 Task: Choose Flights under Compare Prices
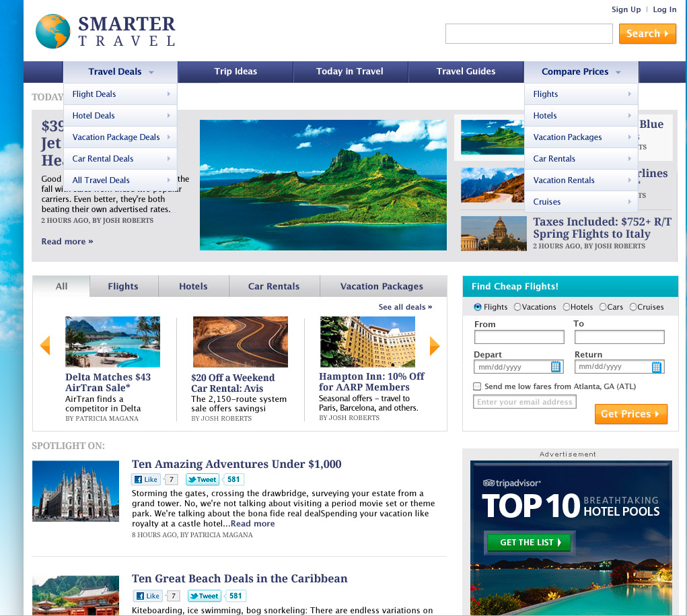[581, 94]
